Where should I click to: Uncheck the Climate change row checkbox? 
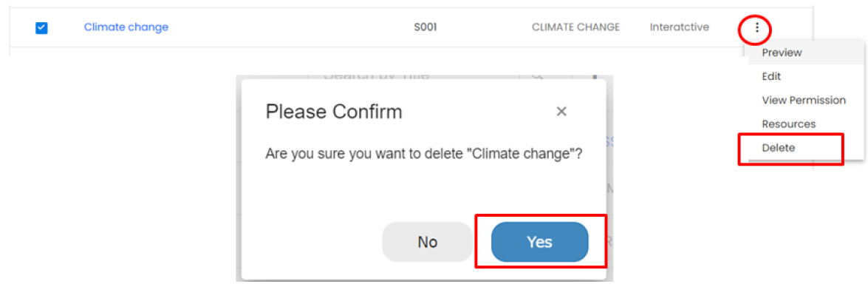pyautogui.click(x=41, y=28)
